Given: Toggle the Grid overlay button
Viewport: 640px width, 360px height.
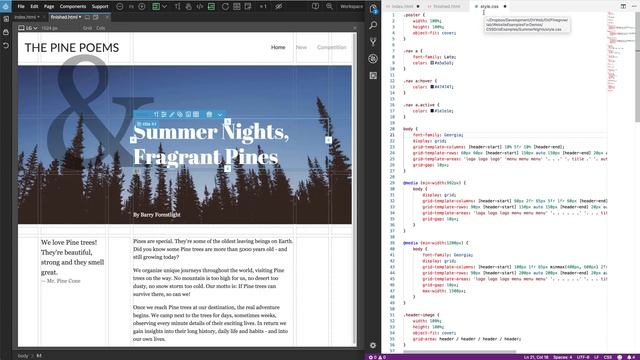Looking at the screenshot, I should tap(87, 28).
